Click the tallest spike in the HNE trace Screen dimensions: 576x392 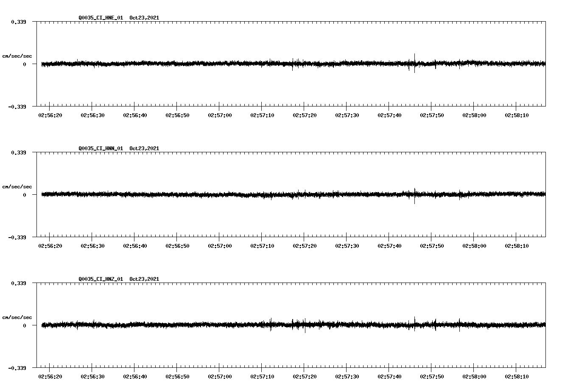[x=414, y=63]
